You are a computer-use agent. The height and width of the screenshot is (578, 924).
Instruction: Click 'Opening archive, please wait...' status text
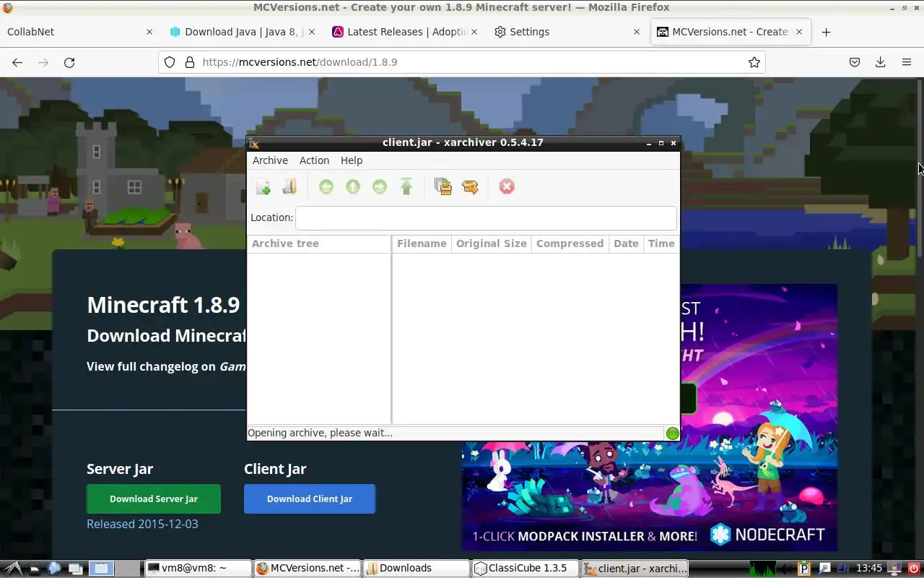320,433
